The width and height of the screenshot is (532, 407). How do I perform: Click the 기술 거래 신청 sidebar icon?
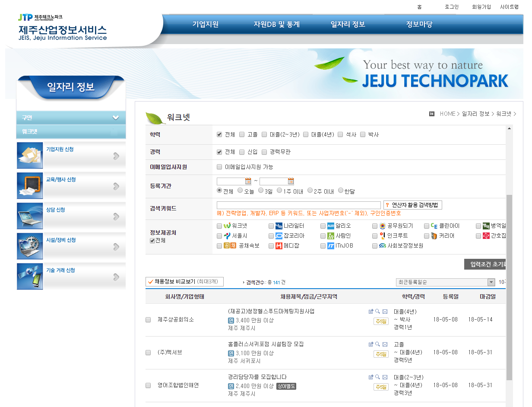30,277
